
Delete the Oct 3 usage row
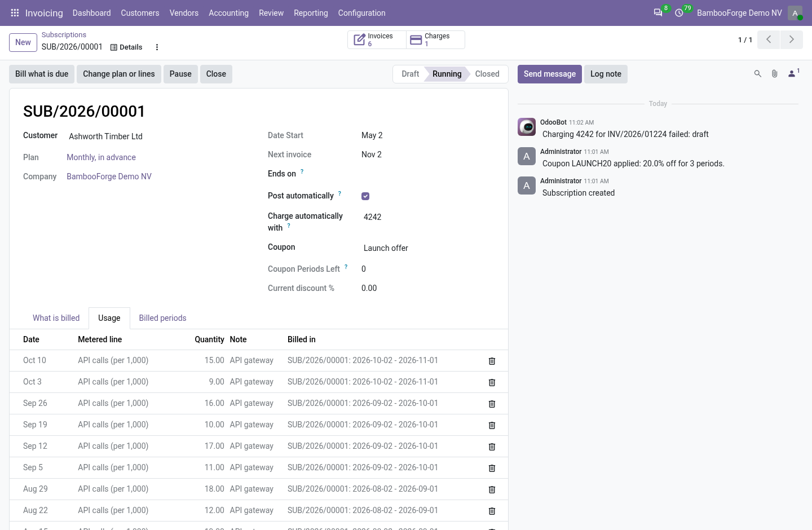click(492, 382)
